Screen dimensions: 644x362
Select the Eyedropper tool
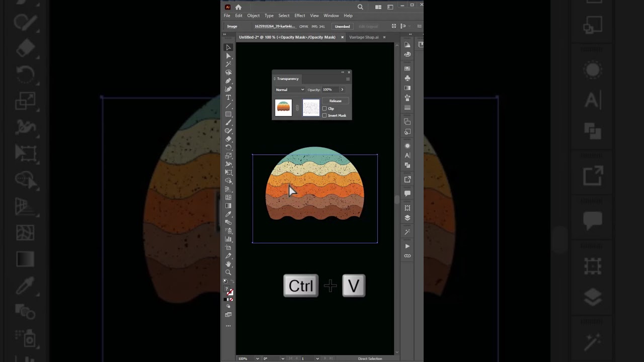(x=228, y=214)
